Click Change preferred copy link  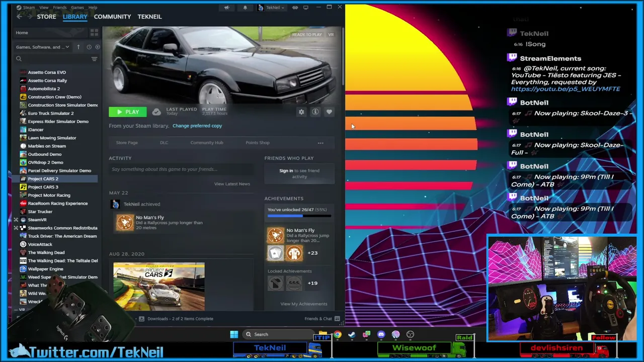197,126
